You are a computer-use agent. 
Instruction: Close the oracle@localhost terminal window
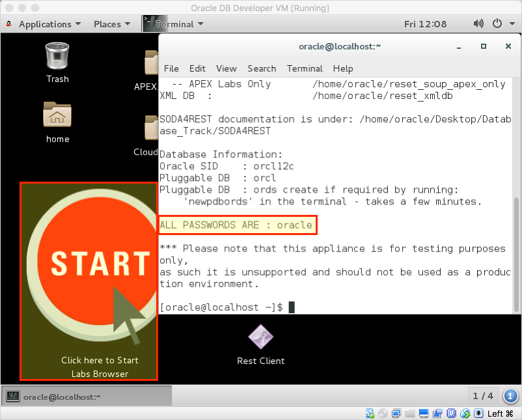tap(508, 46)
